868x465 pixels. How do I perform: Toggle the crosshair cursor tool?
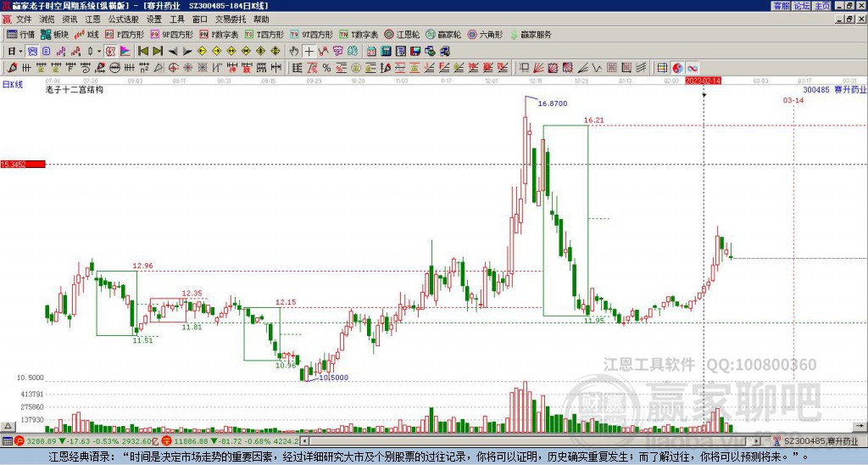309,52
